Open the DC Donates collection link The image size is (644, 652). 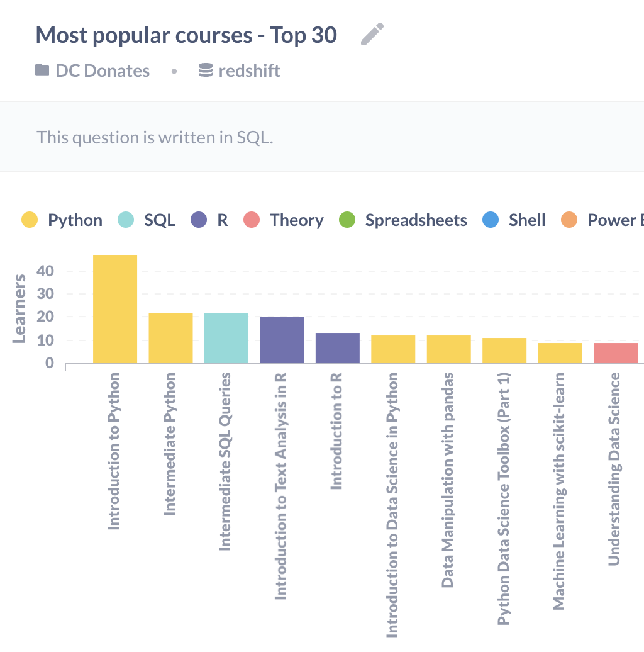click(x=103, y=70)
